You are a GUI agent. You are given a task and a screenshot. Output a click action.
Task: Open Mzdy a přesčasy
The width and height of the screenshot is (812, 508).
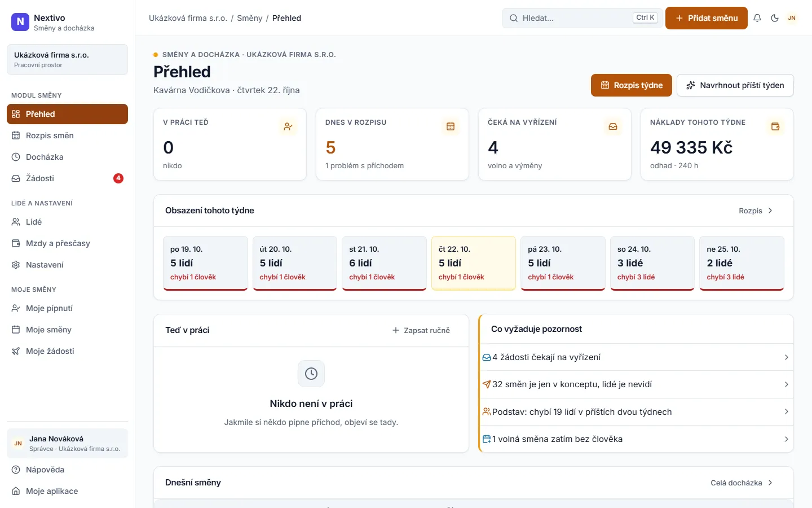[67, 243]
